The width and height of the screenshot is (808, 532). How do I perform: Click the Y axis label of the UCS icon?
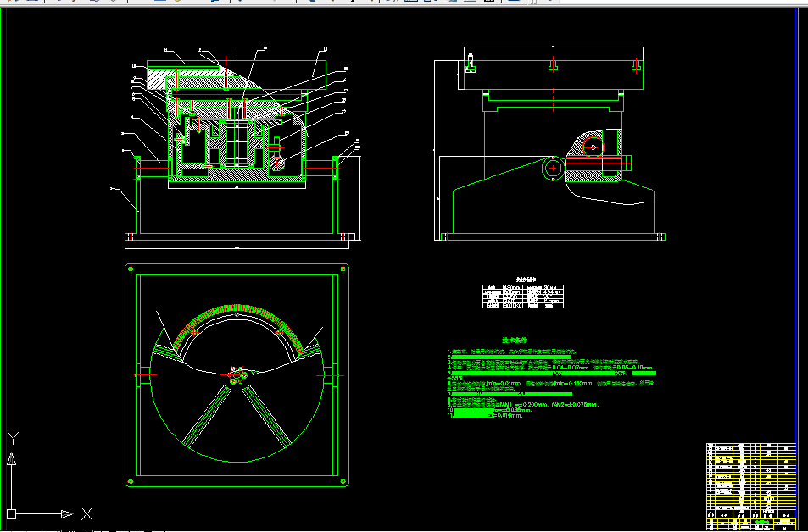tap(13, 439)
